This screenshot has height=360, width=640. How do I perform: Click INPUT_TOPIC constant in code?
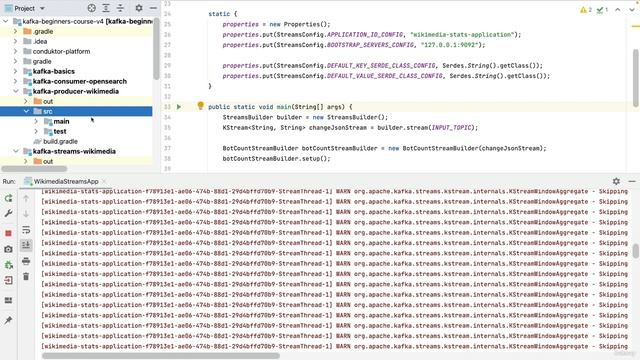pos(451,127)
